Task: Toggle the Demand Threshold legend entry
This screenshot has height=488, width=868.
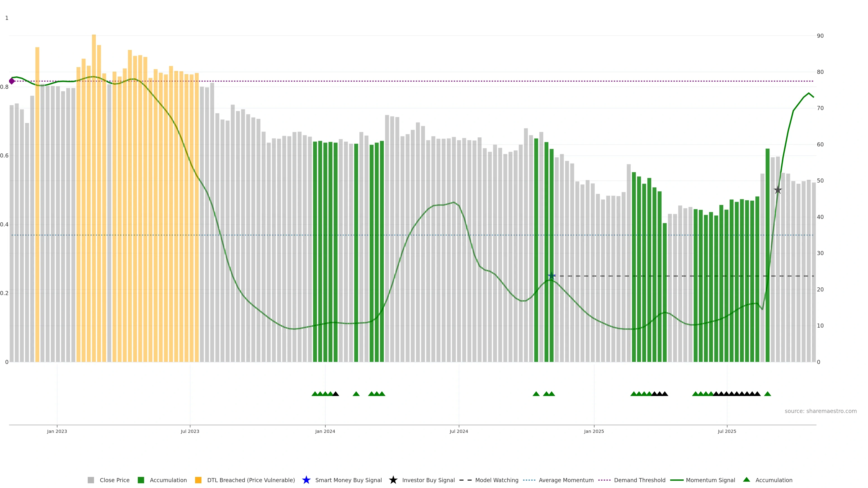Action: (x=639, y=480)
